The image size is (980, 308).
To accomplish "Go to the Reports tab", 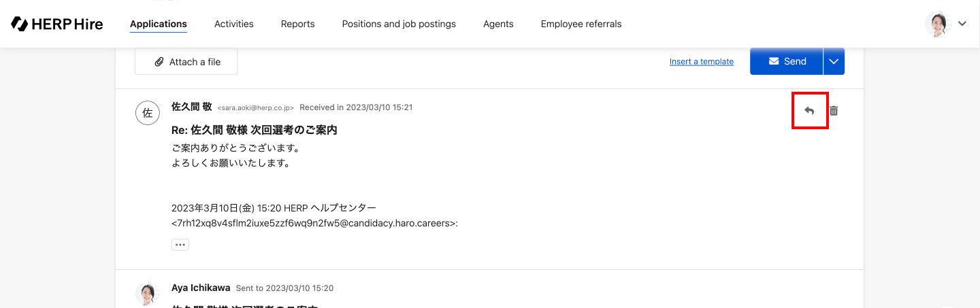I will (x=297, y=24).
